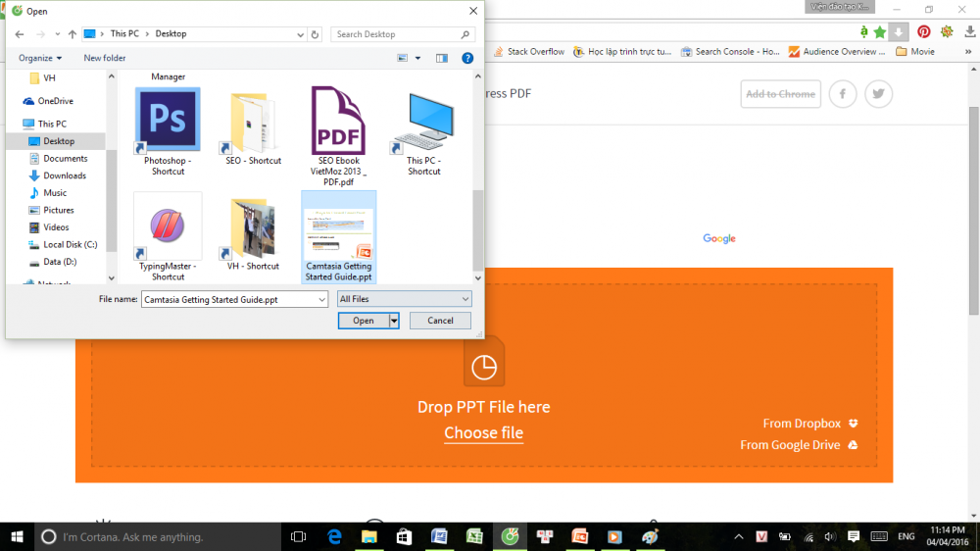Open Task View on taskbar

coord(298,536)
